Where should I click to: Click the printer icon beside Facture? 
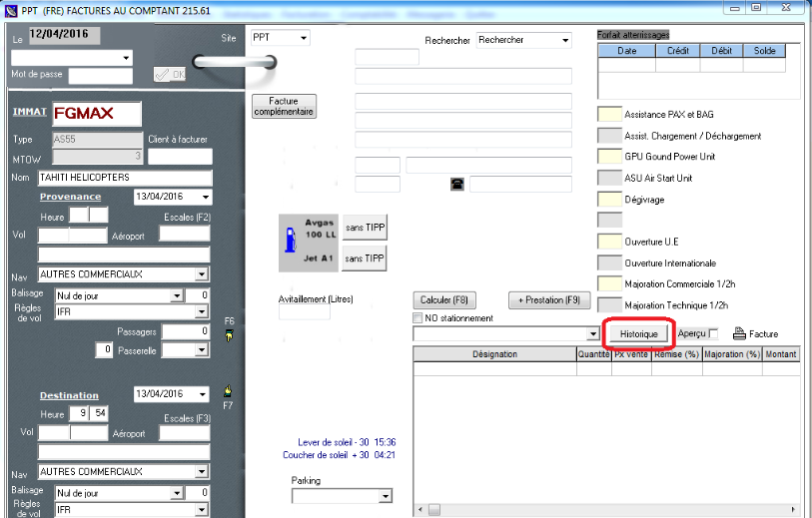pos(739,333)
